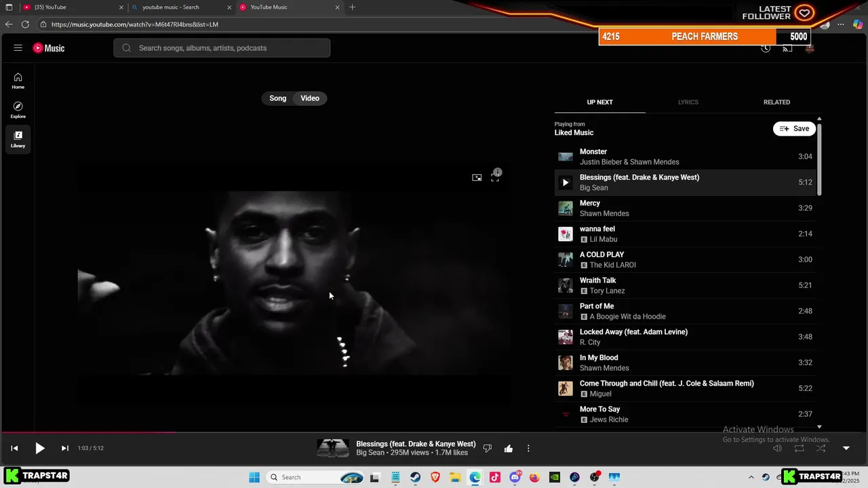Save the queue to a playlist
The width and height of the screenshot is (868, 488).
794,129
